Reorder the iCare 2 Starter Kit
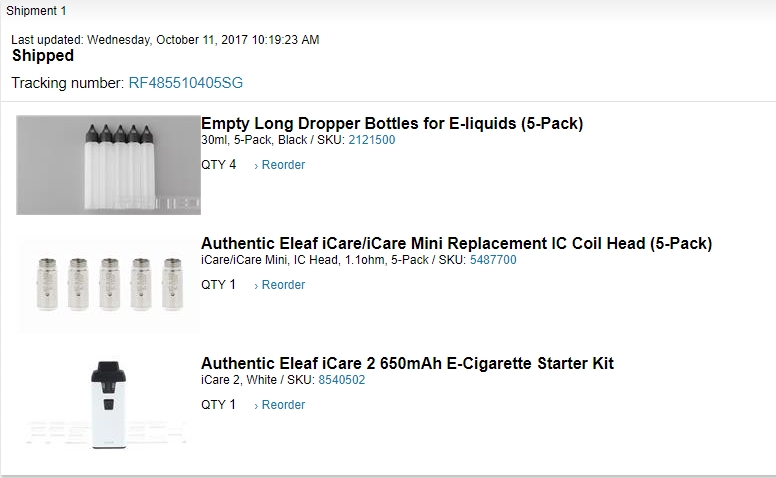The image size is (776, 478). [279, 405]
